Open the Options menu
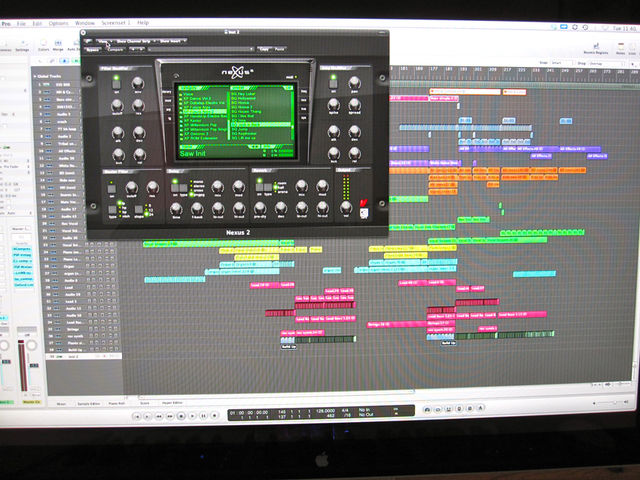Viewport: 640px width, 480px height. (x=58, y=23)
